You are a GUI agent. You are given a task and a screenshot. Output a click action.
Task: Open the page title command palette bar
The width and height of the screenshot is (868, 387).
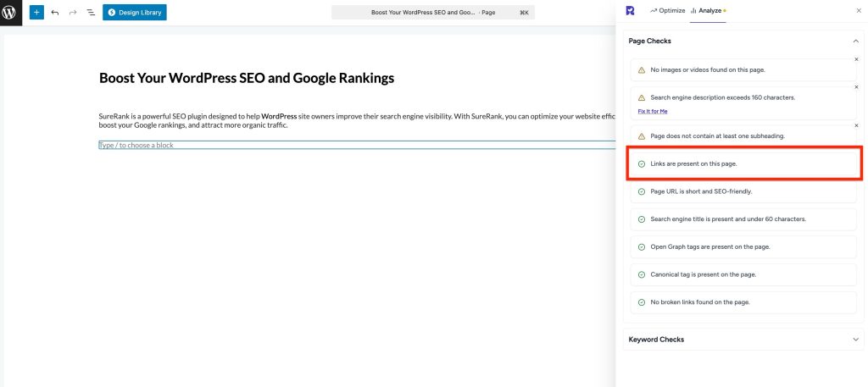tap(433, 13)
